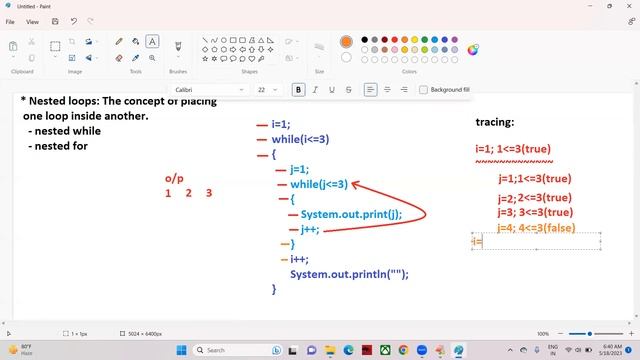Choose the Four-point star shape
The image size is (640, 360).
tap(270, 49)
